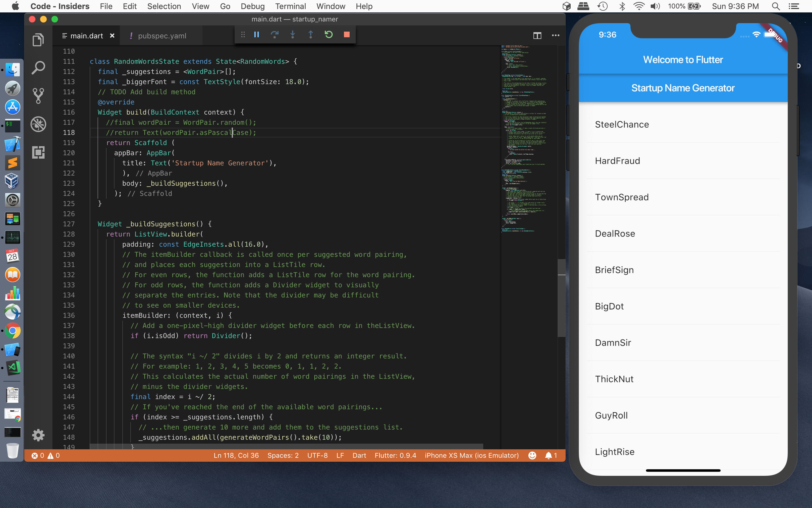Open Launchpad rocket from the Dock
812x508 pixels.
(x=12, y=89)
